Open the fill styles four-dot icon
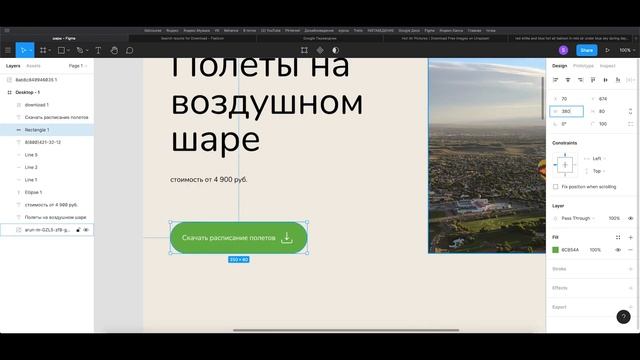 coord(618,237)
